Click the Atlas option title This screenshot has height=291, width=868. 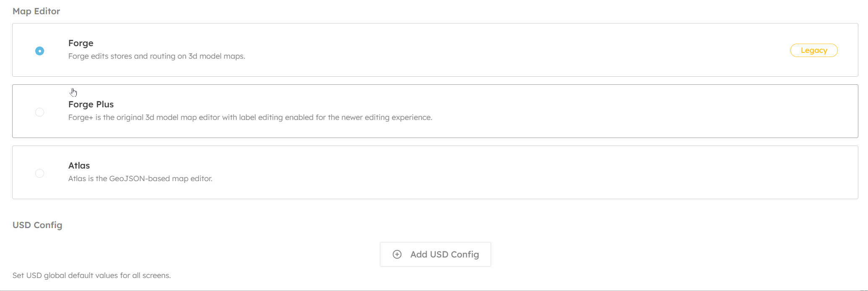coord(79,166)
